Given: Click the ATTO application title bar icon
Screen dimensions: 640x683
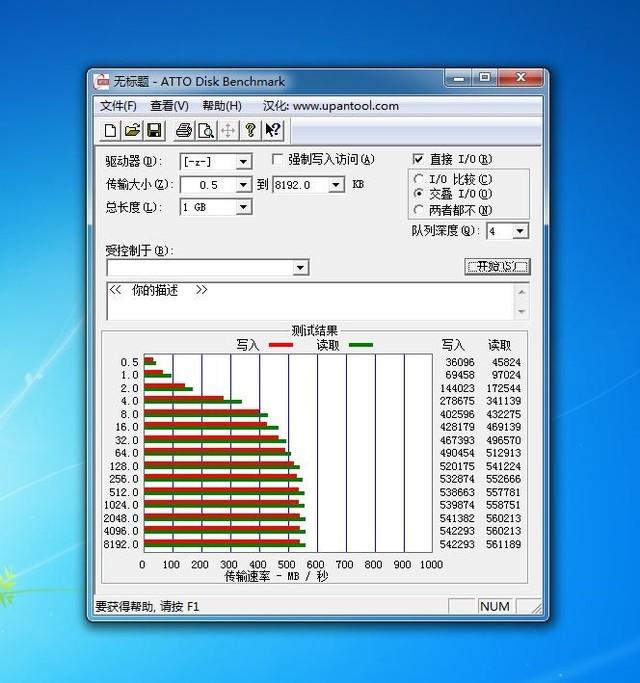Looking at the screenshot, I should [102, 81].
